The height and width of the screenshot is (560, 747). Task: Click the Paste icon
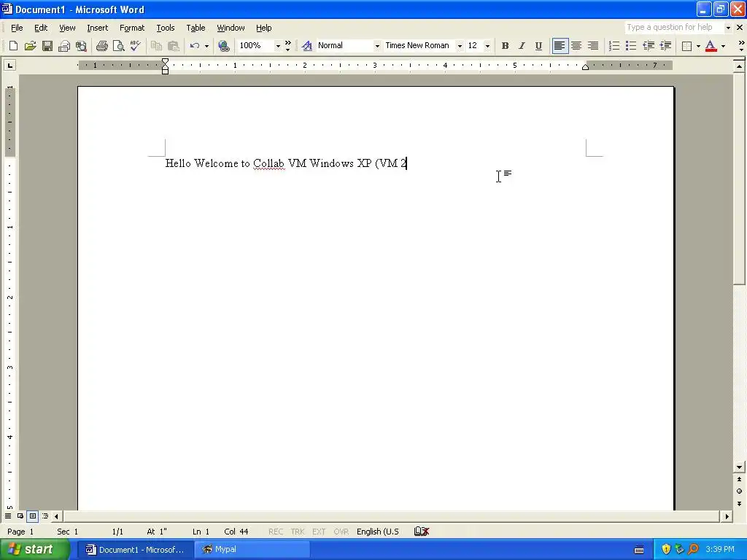174,46
